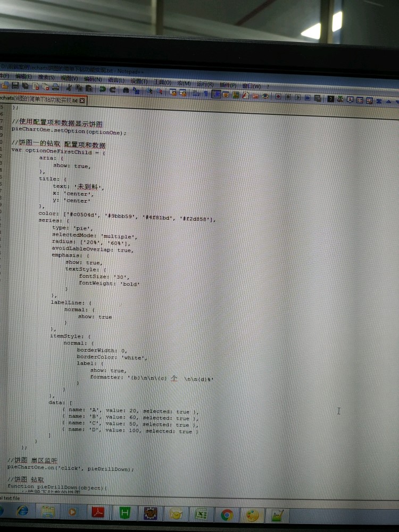Open Adobe Reader from the taskbar
The height and width of the screenshot is (532, 399).
[98, 512]
